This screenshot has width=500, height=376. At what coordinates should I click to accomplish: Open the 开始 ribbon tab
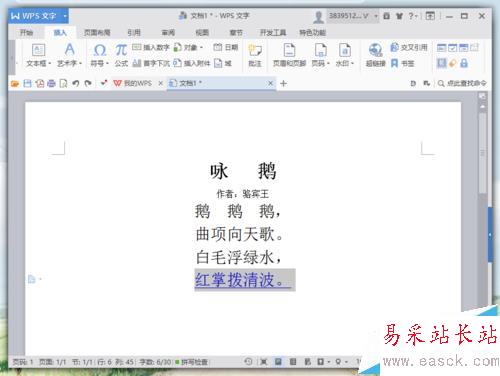click(x=26, y=33)
